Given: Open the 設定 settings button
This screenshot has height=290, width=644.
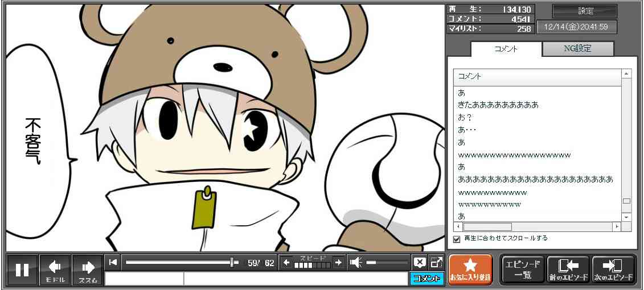Looking at the screenshot, I should point(585,11).
